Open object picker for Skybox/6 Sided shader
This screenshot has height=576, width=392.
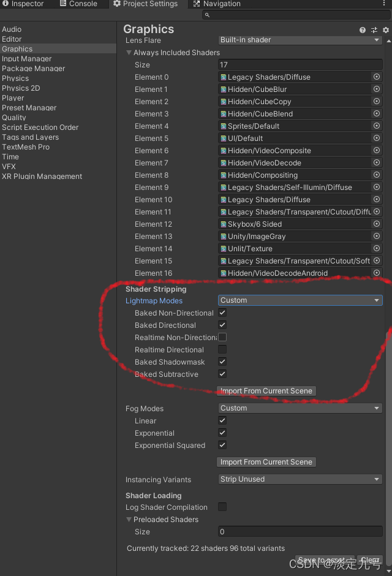(x=377, y=224)
